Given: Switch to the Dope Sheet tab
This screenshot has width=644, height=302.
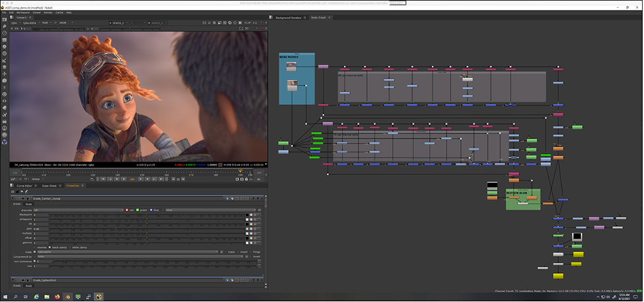Looking at the screenshot, I should click(49, 186).
